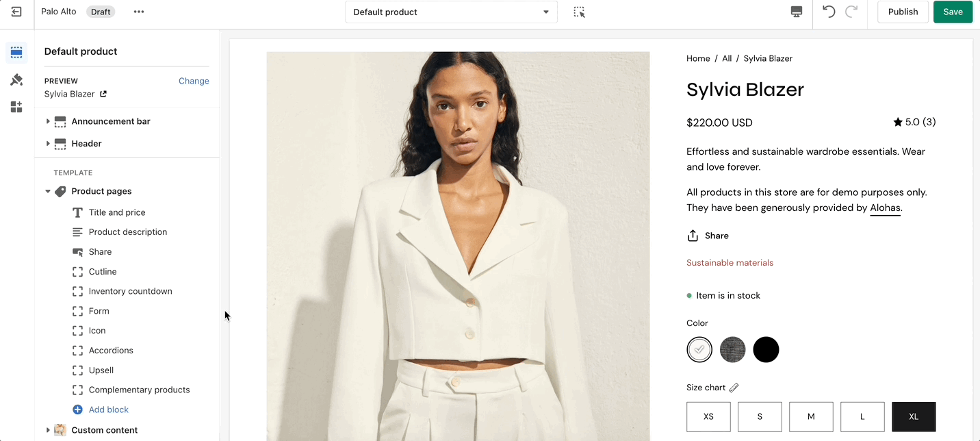980x441 pixels.
Task: Select the XS size option
Action: pos(708,416)
